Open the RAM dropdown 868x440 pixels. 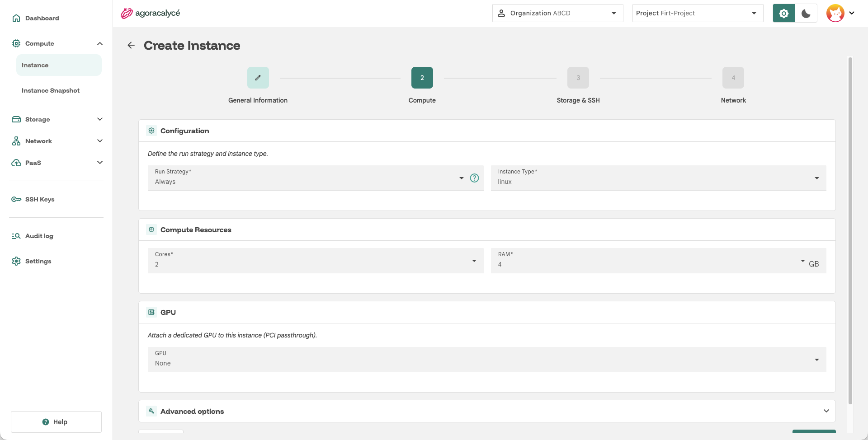[x=658, y=261]
